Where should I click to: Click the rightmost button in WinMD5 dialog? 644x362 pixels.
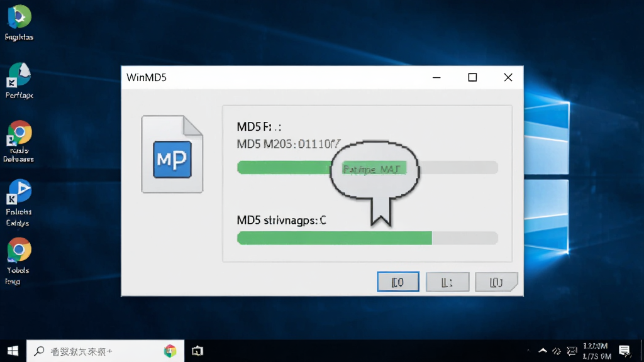(x=496, y=282)
